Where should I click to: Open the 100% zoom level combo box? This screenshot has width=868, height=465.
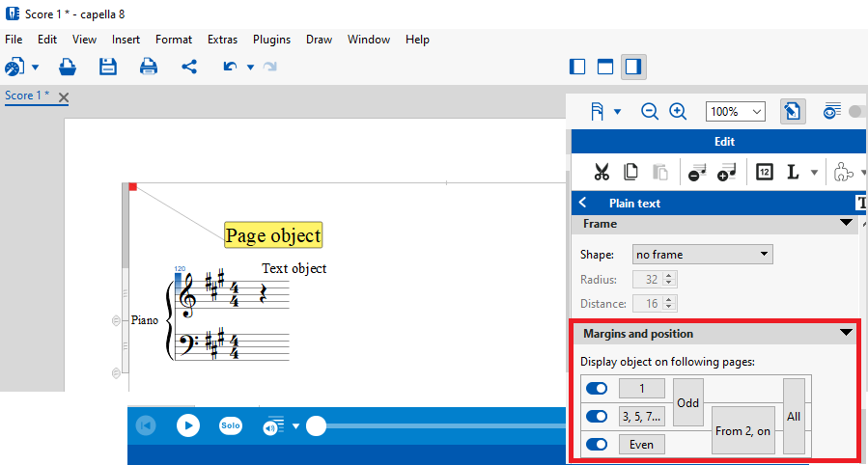735,112
